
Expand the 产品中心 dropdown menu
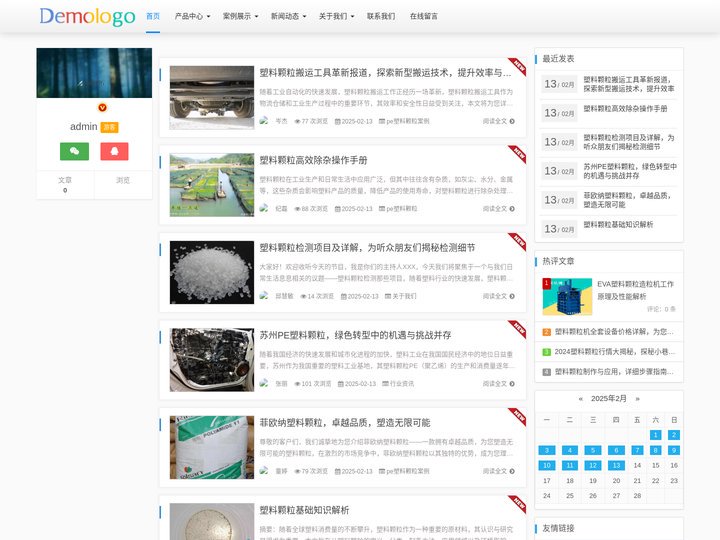tap(192, 16)
